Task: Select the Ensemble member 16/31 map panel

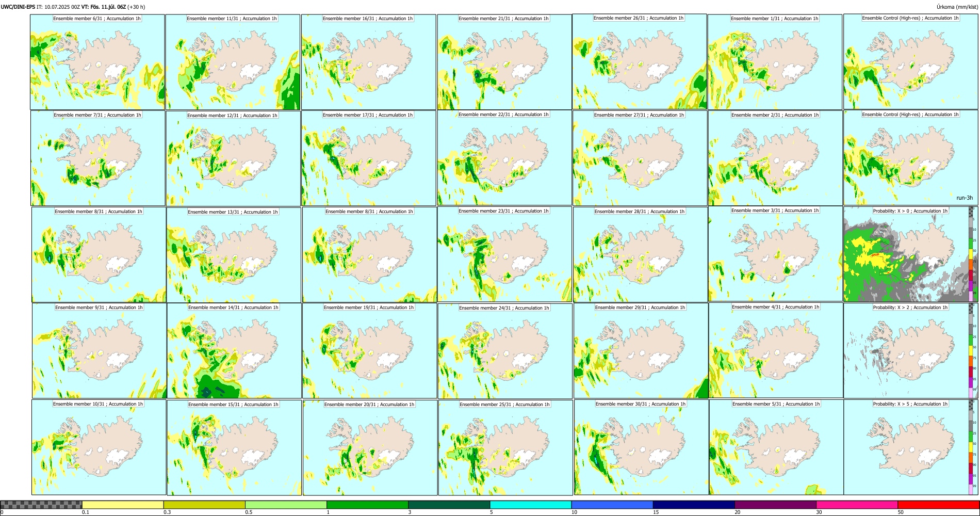Action: click(x=369, y=62)
